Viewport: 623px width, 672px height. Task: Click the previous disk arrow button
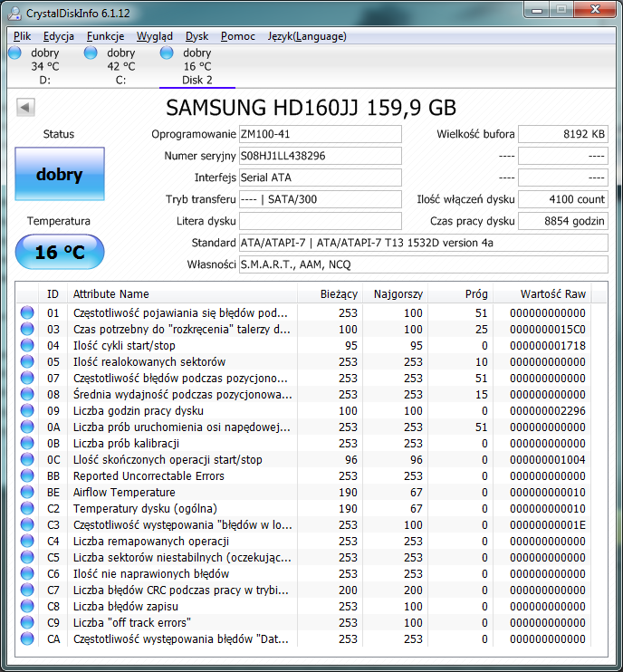[25, 107]
